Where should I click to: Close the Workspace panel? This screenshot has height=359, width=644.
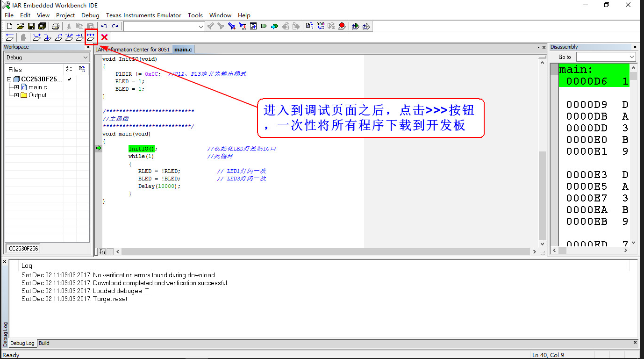pyautogui.click(x=88, y=47)
